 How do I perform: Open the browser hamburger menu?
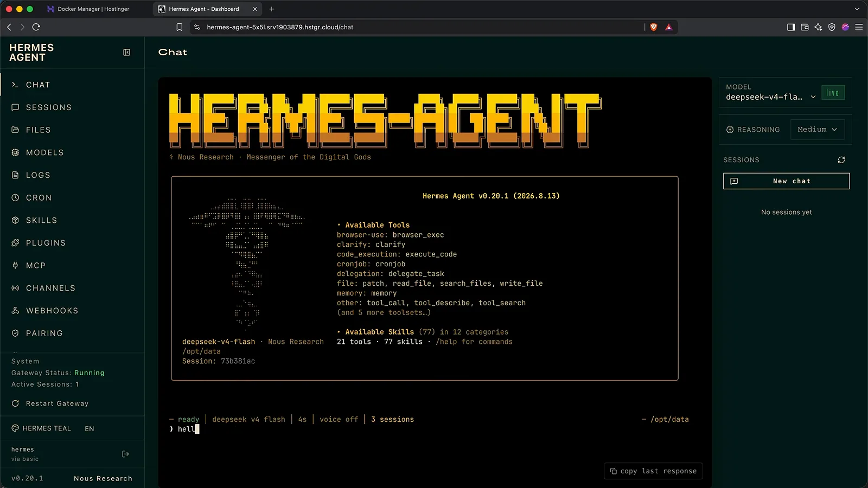pos(859,27)
